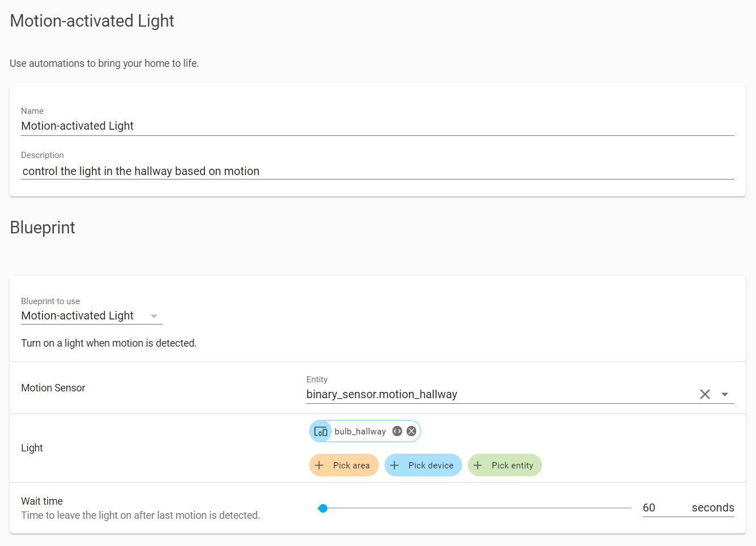This screenshot has height=546, width=756.
Task: Click the bulb_hallway chip label
Action: (360, 431)
